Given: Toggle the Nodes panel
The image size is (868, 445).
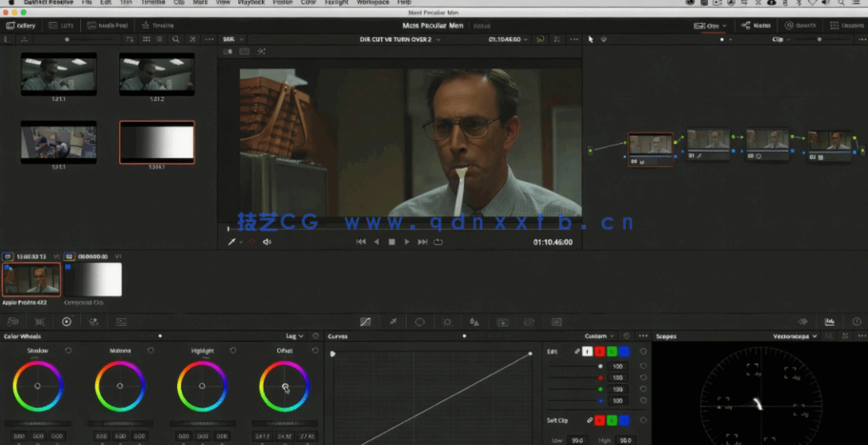Looking at the screenshot, I should point(757,26).
